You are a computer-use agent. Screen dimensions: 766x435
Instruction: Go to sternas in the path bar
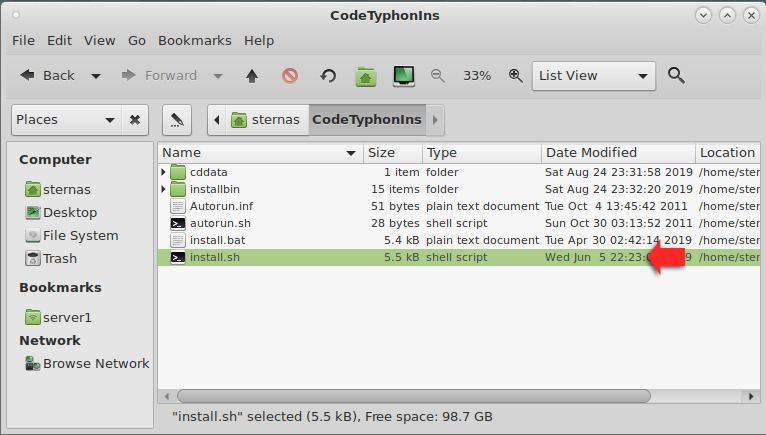tap(267, 120)
